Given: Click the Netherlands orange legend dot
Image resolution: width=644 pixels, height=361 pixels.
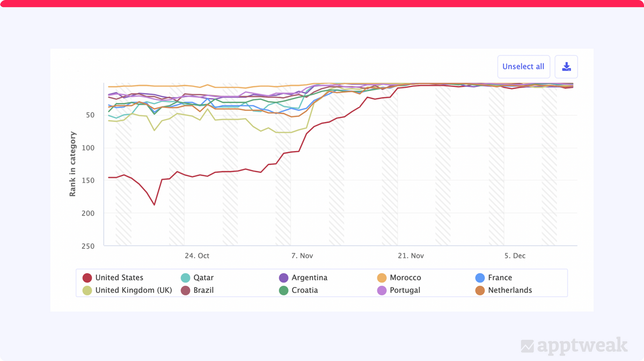Looking at the screenshot, I should pyautogui.click(x=480, y=290).
